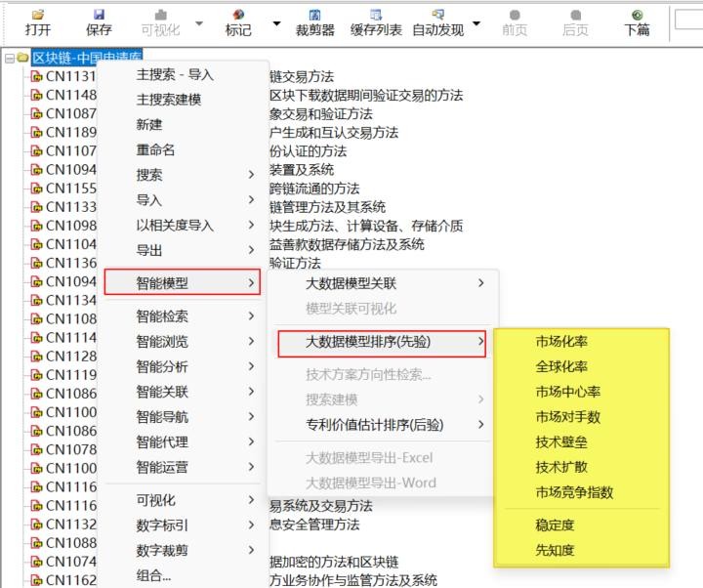
Task: Choose the 先知度 menu entry
Action: [555, 550]
